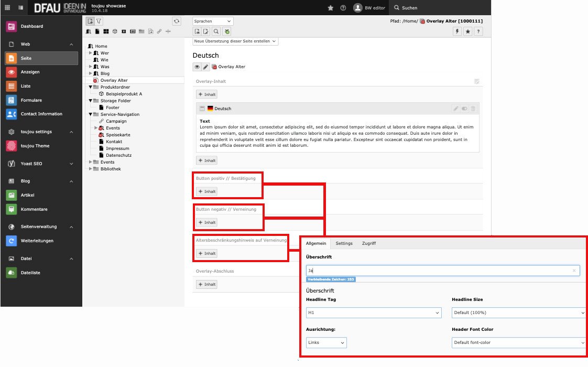Open the Yoast SEO module
Image resolution: width=588 pixels, height=367 pixels.
pyautogui.click(x=31, y=164)
